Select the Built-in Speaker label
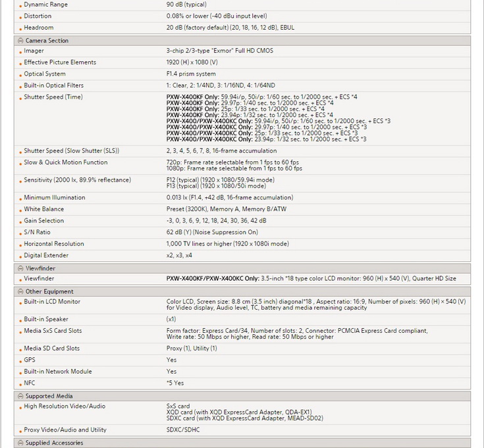 [x=46, y=319]
